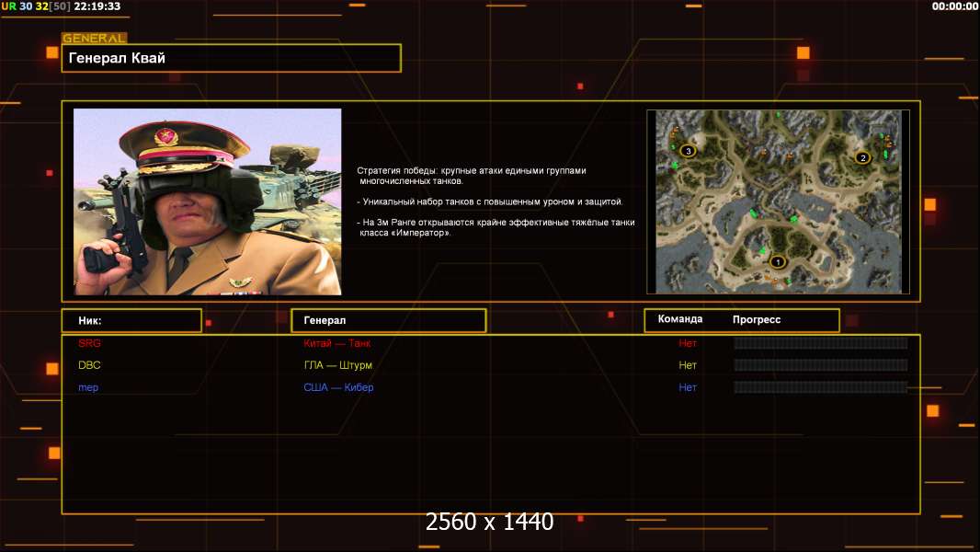Click the «Китай — Танк» faction entry
This screenshot has height=552, width=980.
point(336,343)
